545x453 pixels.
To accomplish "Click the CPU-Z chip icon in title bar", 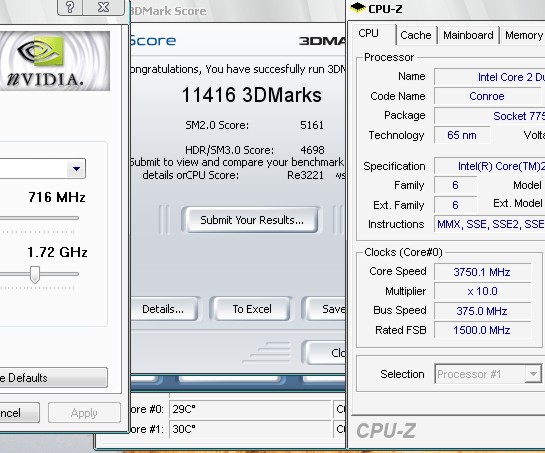I will coord(357,8).
